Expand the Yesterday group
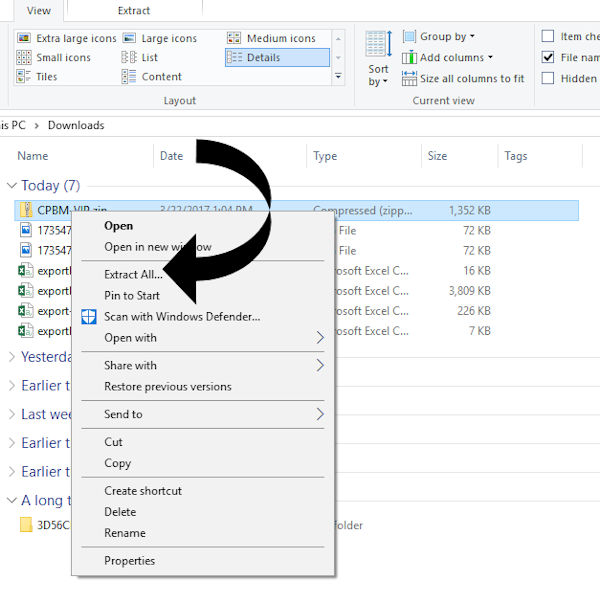The height and width of the screenshot is (603, 600). tap(12, 357)
